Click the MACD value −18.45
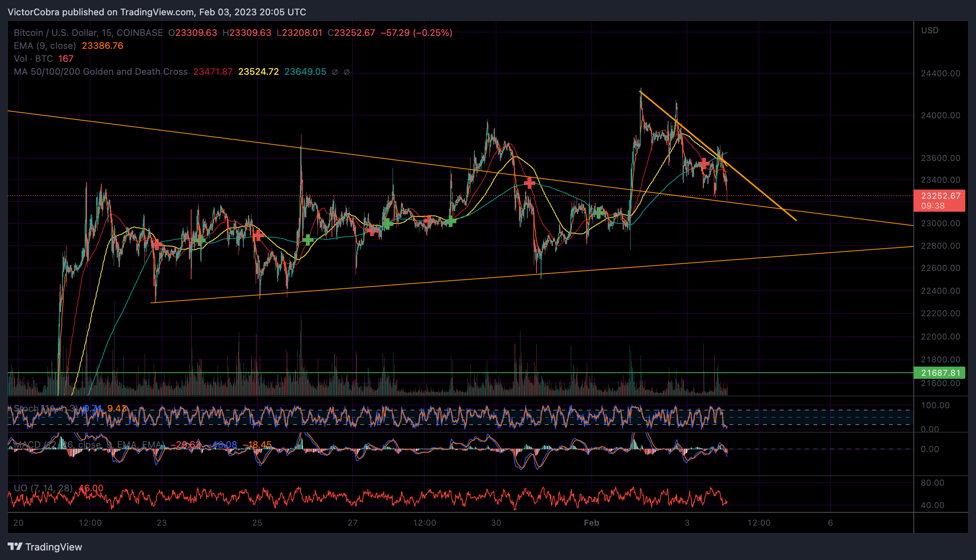 pos(257,445)
